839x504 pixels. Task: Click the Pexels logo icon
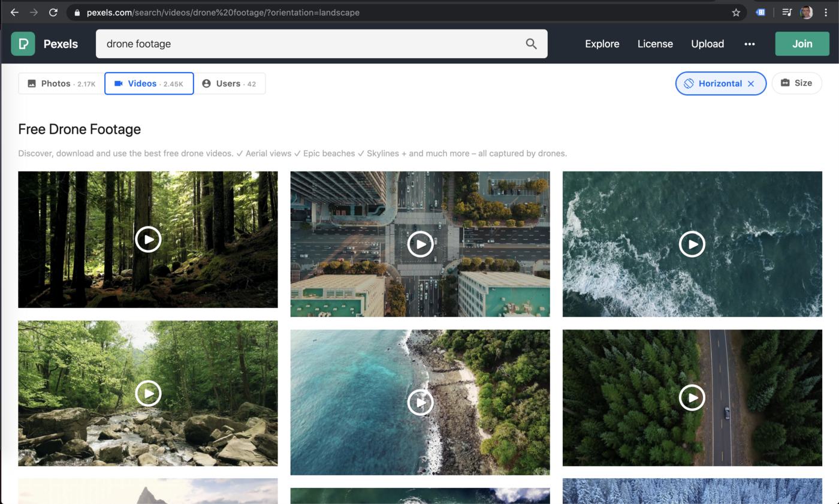click(23, 44)
